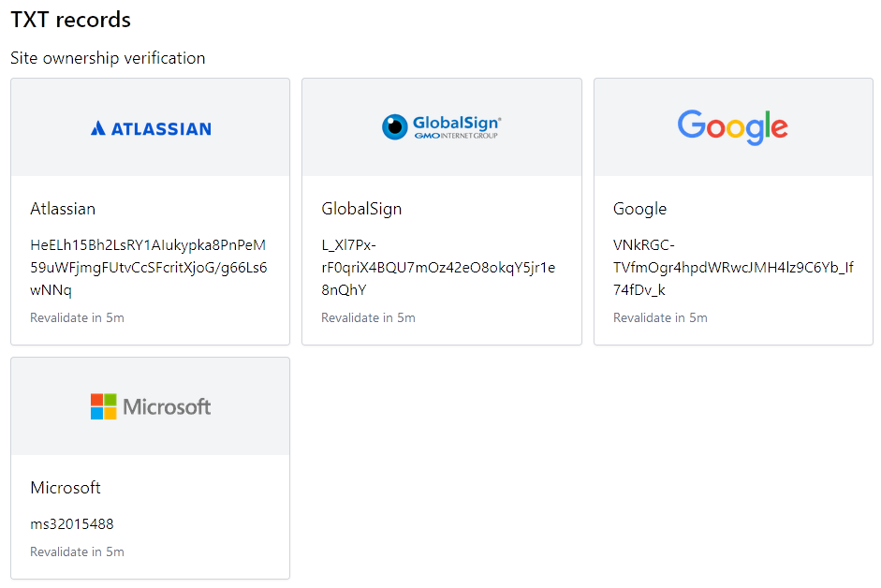
Task: Click the Microsoft wordmark text in banner
Action: click(167, 406)
